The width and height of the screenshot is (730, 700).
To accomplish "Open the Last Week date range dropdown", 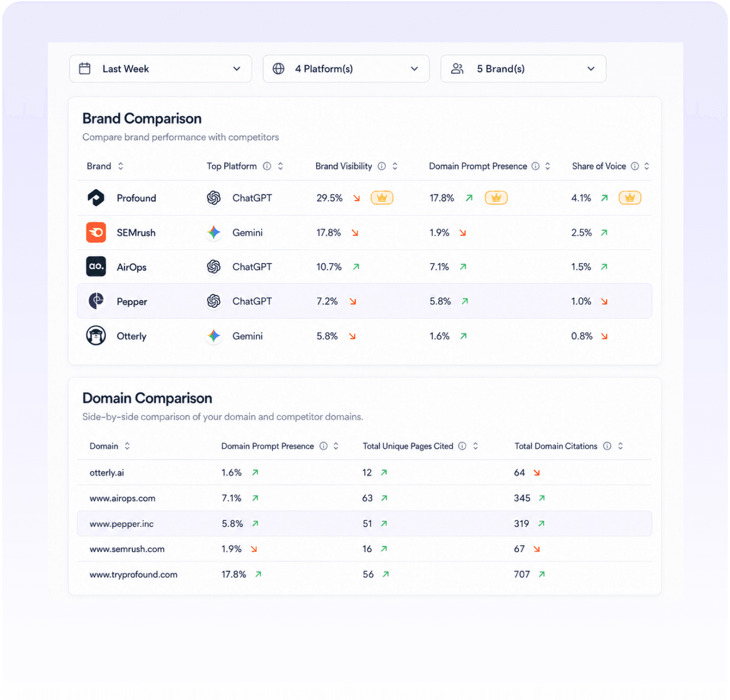I will coord(160,69).
